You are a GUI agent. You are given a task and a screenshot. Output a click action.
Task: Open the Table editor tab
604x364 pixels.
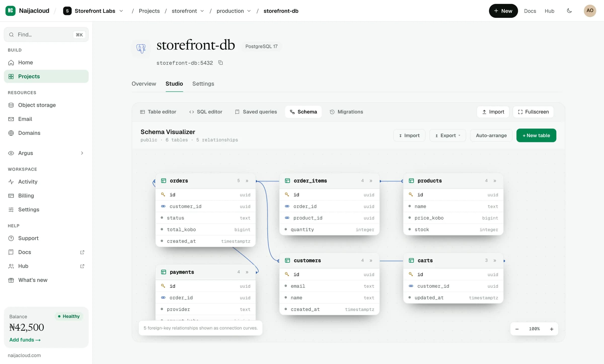pos(158,112)
